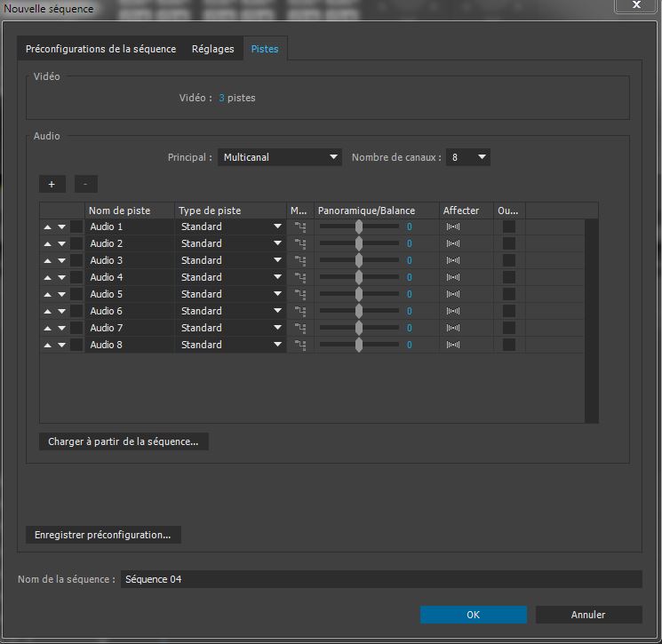Switch to the Réglages tab

213,49
